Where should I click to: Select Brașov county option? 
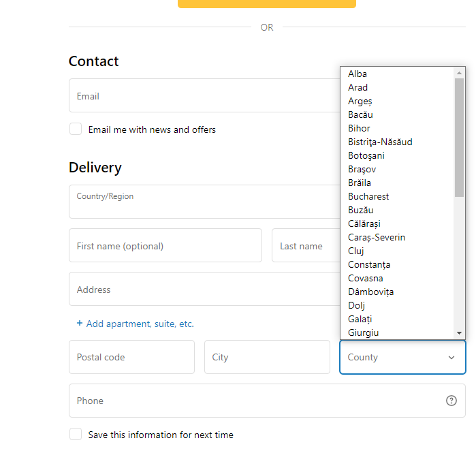(397, 169)
